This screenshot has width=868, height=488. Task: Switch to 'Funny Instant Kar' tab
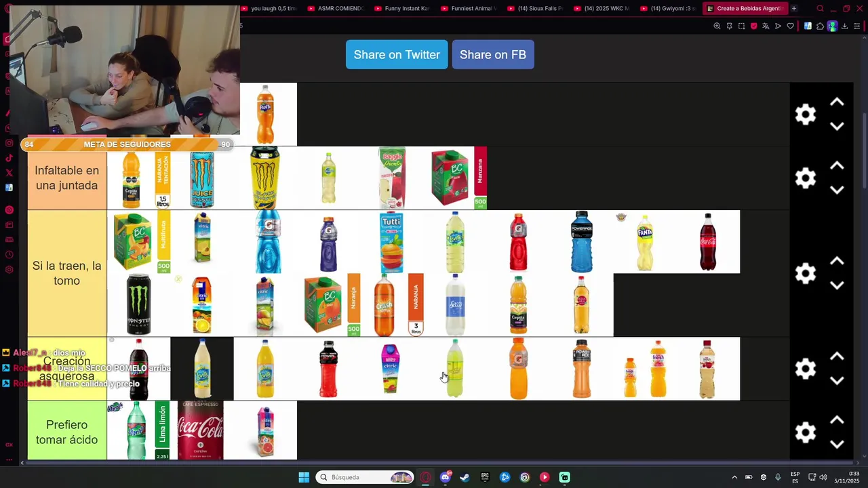click(x=401, y=9)
